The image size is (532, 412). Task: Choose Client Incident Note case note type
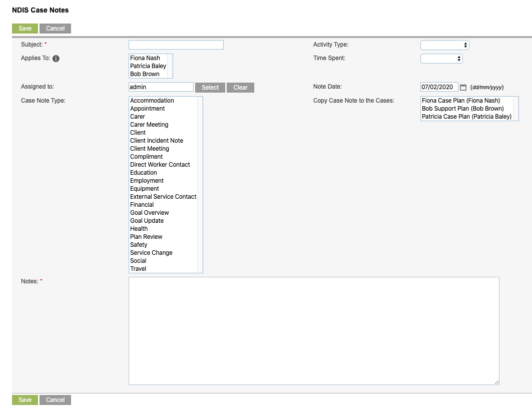coord(157,141)
